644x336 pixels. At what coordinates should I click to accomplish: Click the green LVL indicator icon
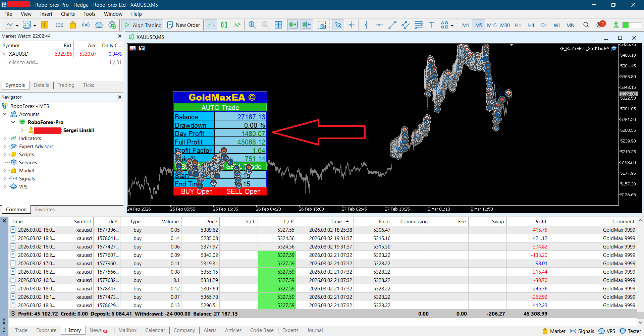[616, 25]
